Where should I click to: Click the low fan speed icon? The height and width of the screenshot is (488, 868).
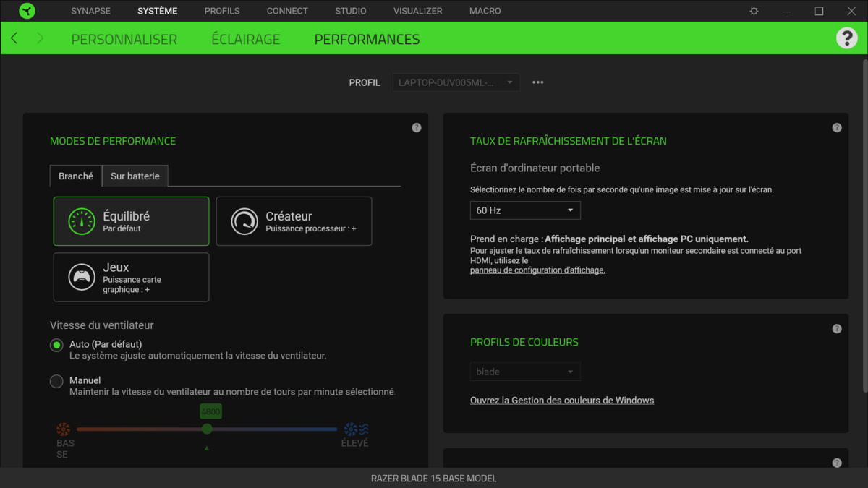(64, 429)
